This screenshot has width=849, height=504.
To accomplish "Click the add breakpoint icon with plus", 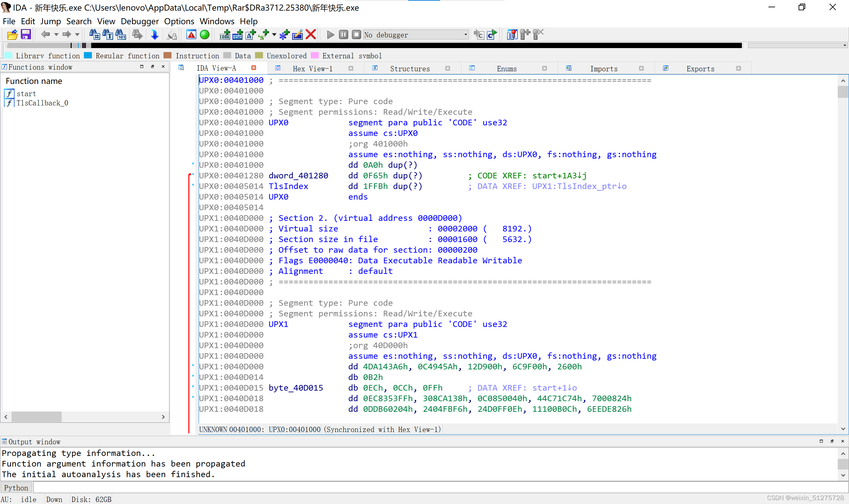I will pyautogui.click(x=525, y=34).
